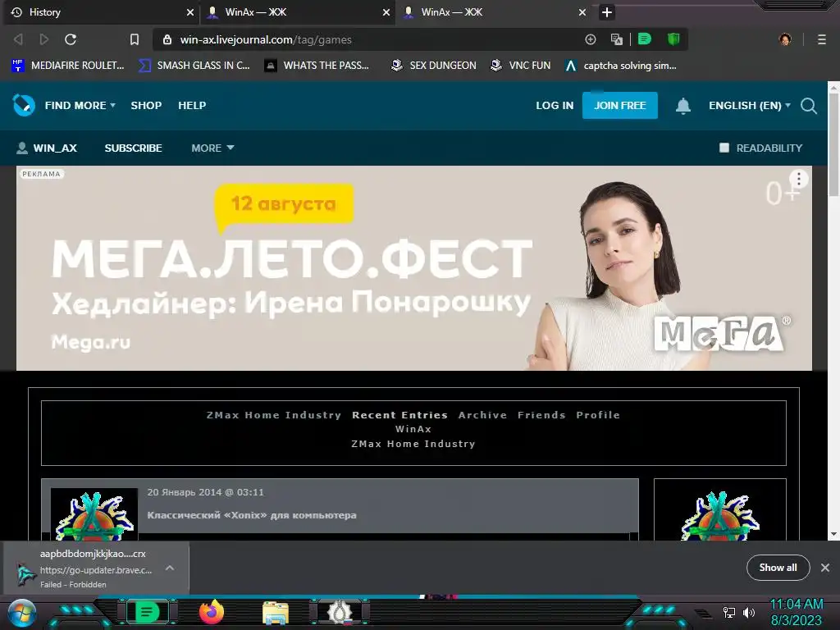Click the Log In link
The height and width of the screenshot is (630, 840).
tap(555, 106)
